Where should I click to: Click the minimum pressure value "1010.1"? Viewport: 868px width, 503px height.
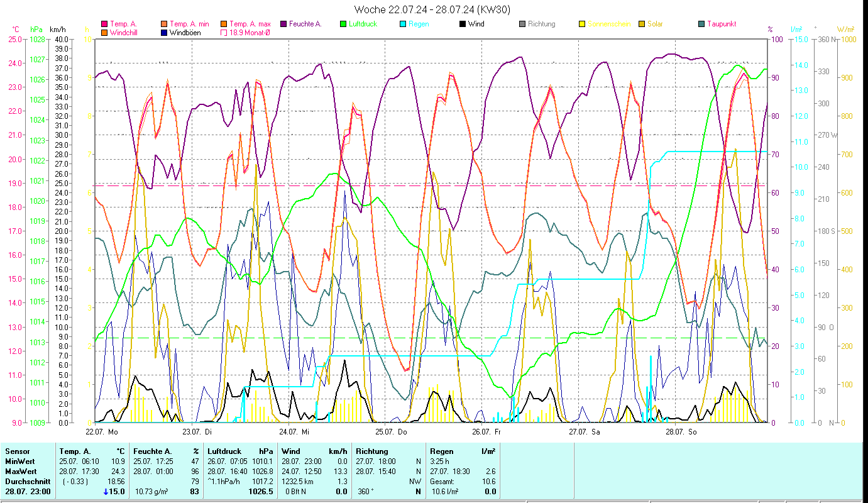[263, 462]
